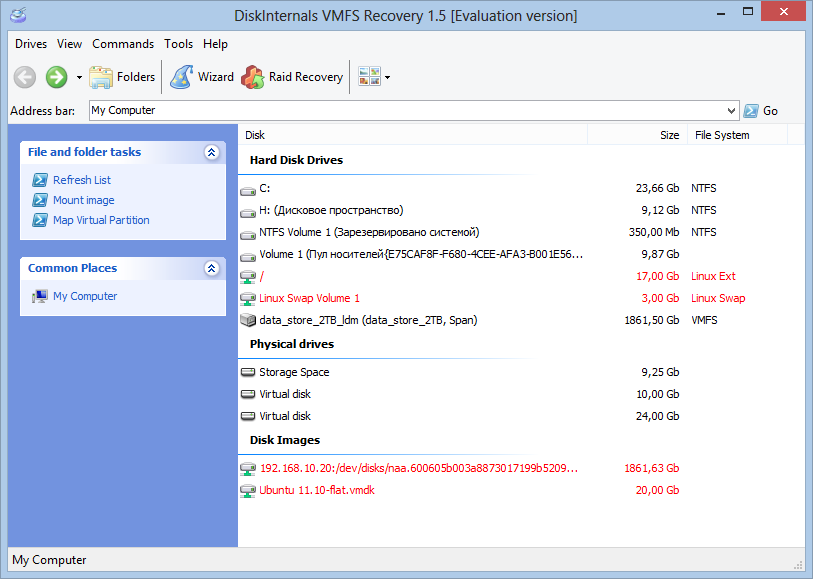Screen dimensions: 813x579
Task: Click the 'Linux Ext' file system value
Action: 713,276
